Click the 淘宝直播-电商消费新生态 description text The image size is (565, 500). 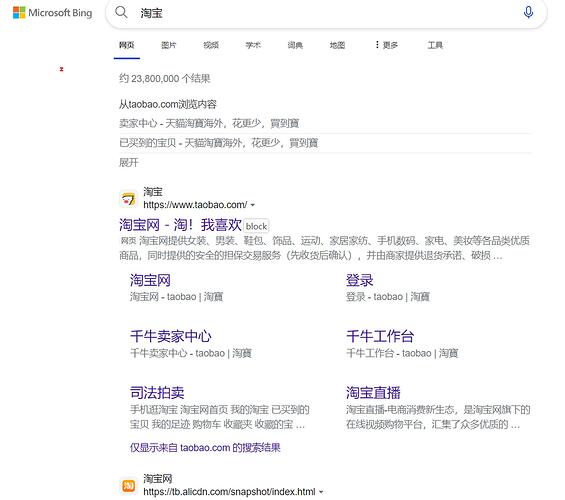438,417
